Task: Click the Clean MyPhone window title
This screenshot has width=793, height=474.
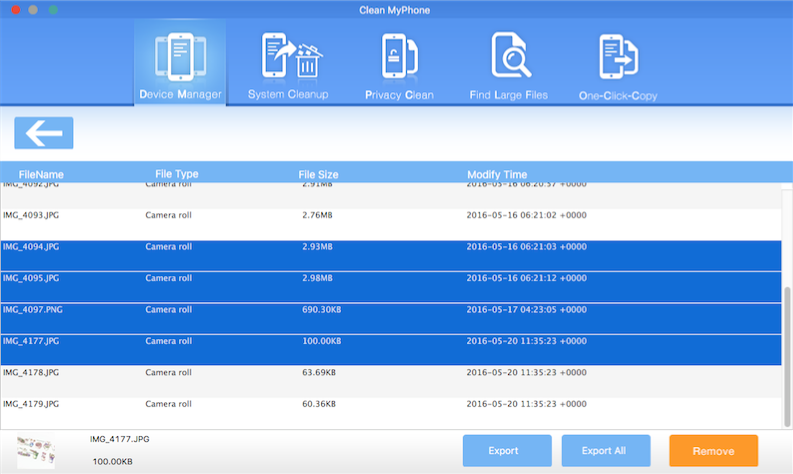Action: (394, 10)
